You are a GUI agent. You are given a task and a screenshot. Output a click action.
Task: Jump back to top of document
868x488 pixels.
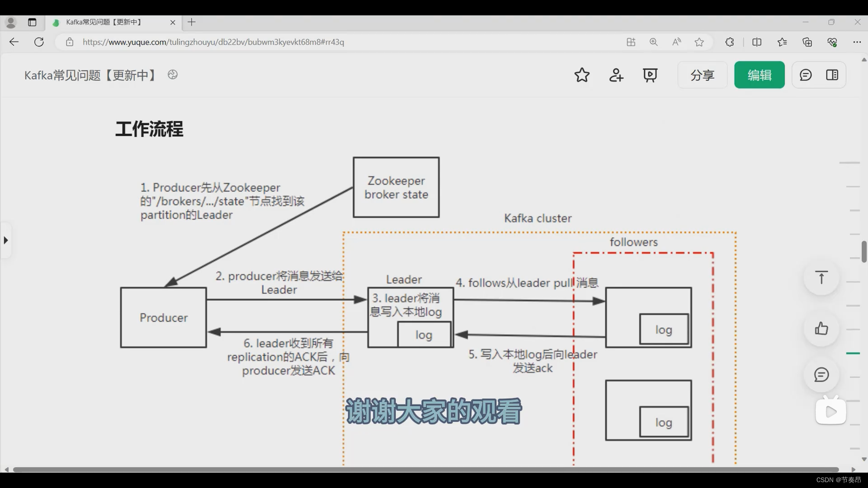pyautogui.click(x=821, y=277)
